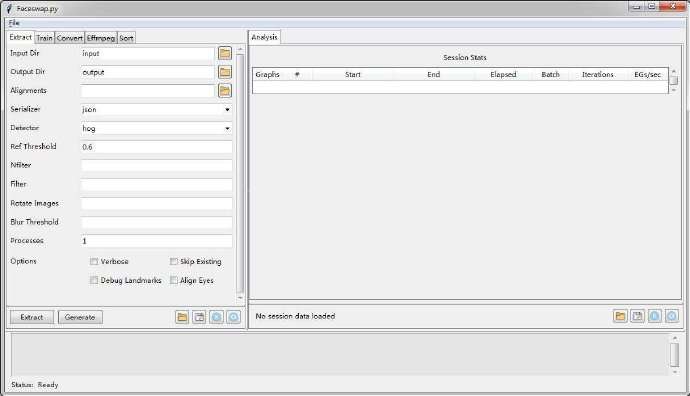Click the console output text area
The image size is (690, 396).
pos(339,354)
